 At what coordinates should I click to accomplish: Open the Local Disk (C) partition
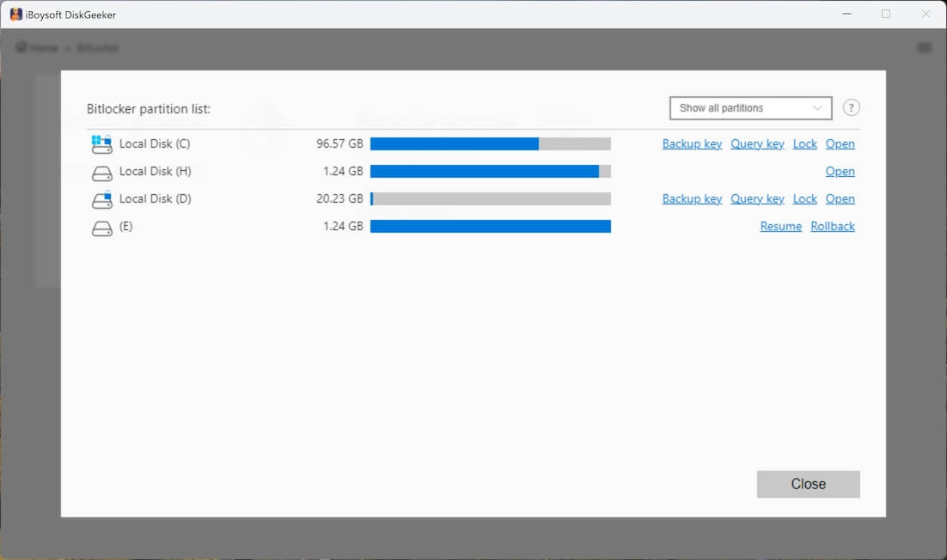840,143
